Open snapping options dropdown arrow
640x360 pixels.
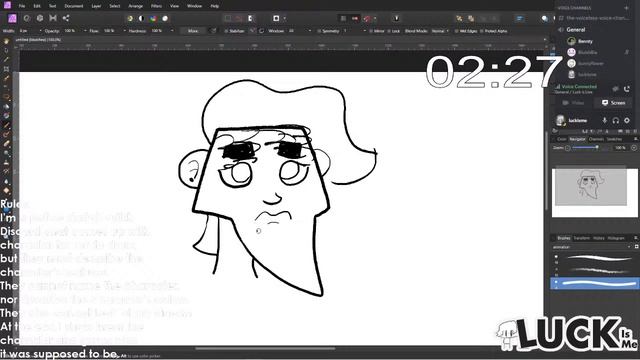[x=375, y=18]
